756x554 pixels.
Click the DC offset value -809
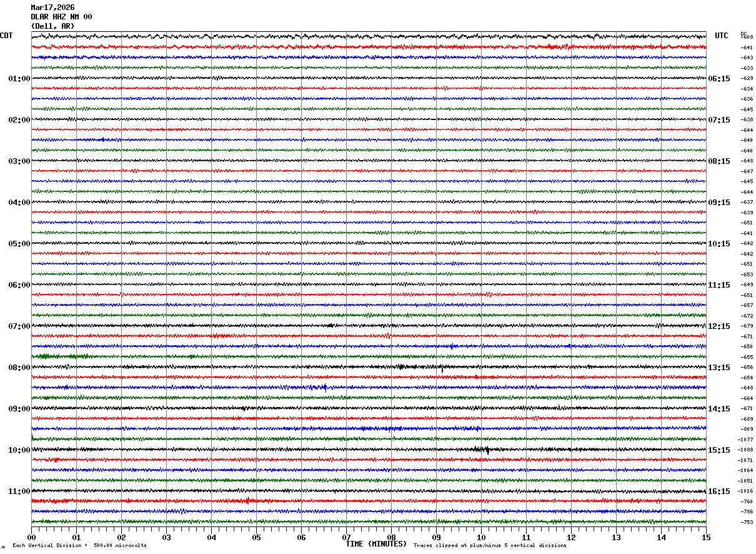click(x=747, y=430)
